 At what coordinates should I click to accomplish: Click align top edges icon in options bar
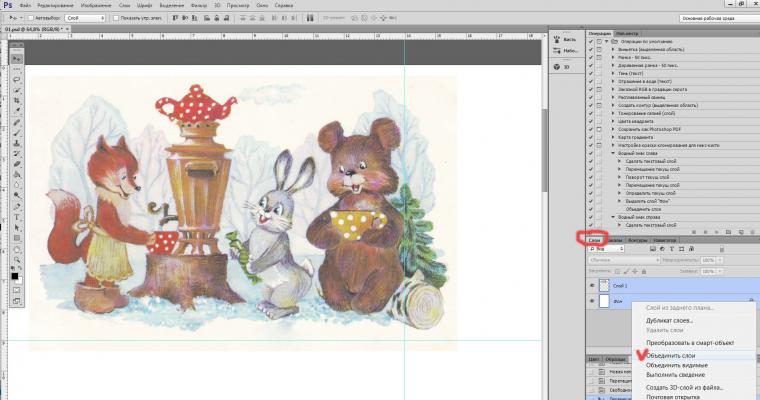[x=175, y=18]
